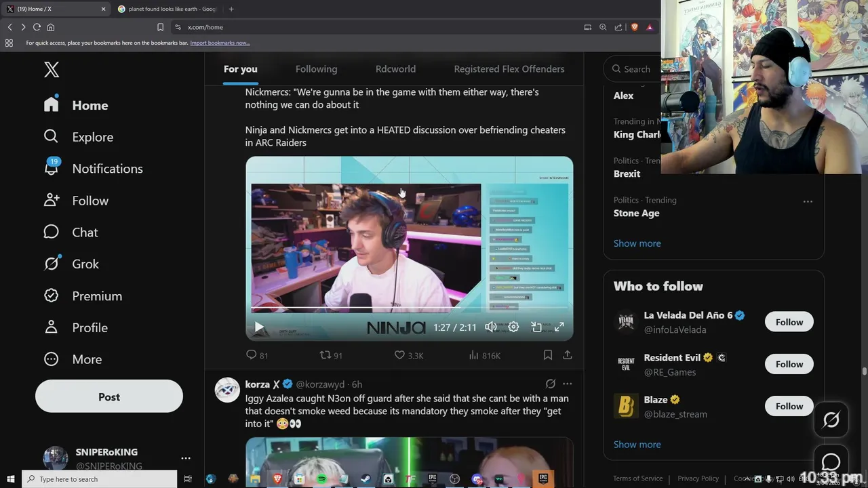Open Grok from the sidebar
The image size is (868, 488).
point(71,264)
